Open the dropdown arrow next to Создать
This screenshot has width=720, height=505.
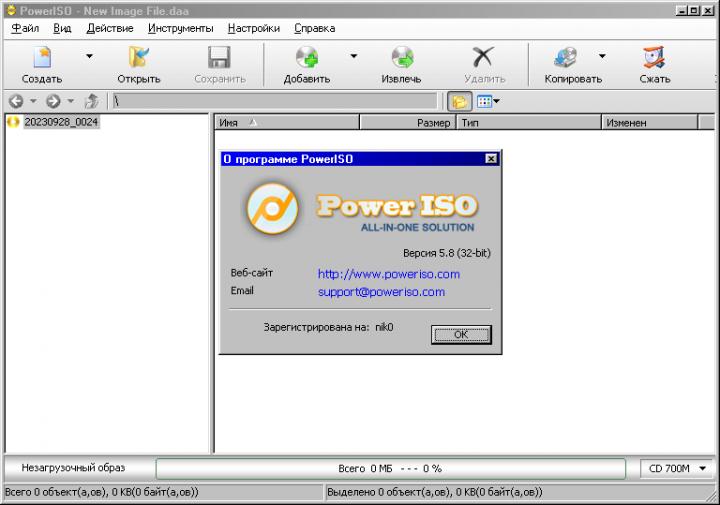(89, 57)
